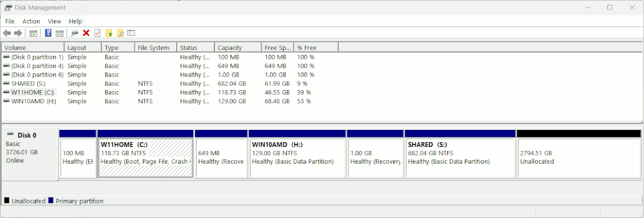
Task: Sort by the Layout column header
Action: click(x=83, y=47)
